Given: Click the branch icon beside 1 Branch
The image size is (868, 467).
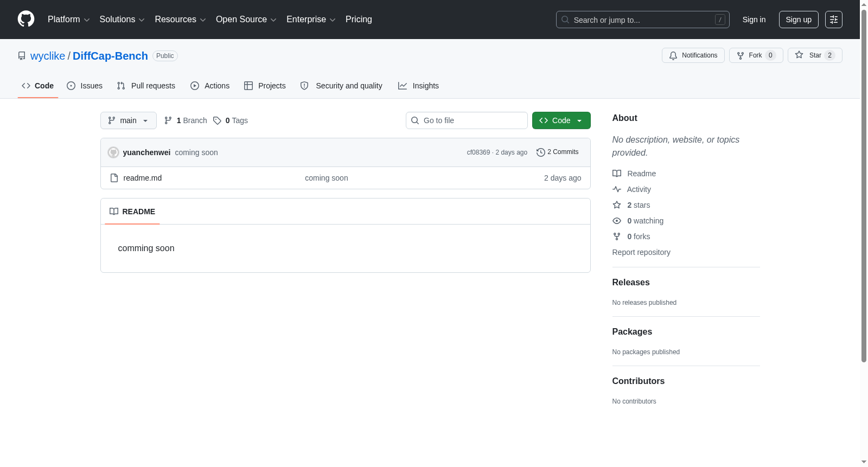Looking at the screenshot, I should pos(168,120).
